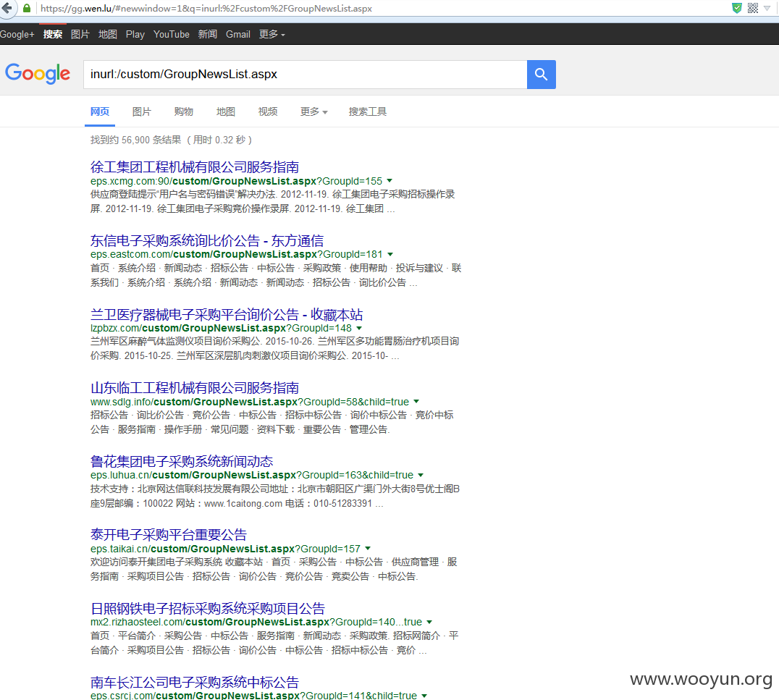The height and width of the screenshot is (700, 779).
Task: Open Google+ in the top black bar
Action: (x=17, y=34)
